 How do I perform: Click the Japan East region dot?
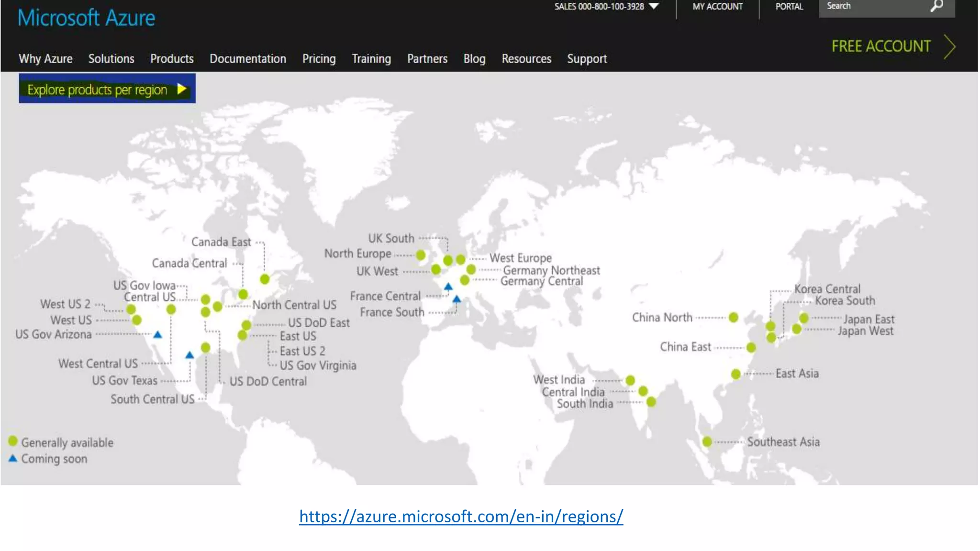804,318
